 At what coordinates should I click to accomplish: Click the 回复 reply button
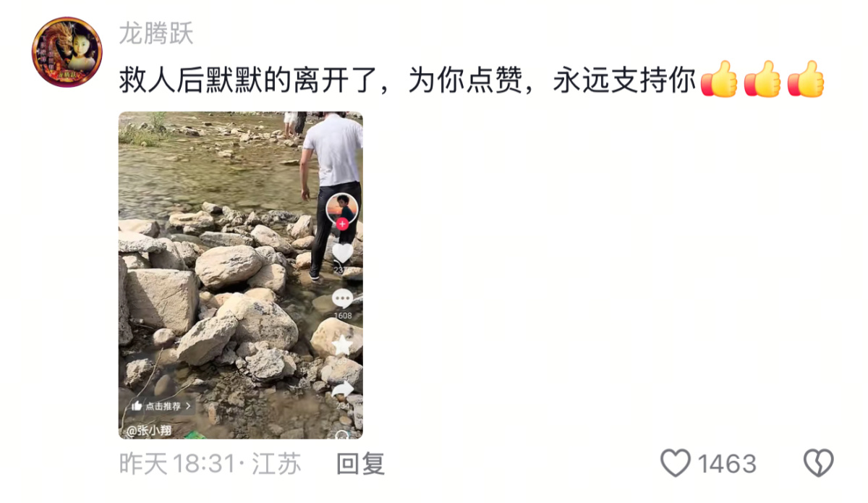[x=361, y=463]
